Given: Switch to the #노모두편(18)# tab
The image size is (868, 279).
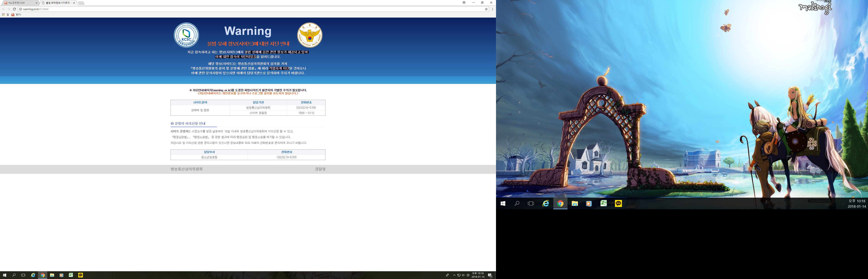Looking at the screenshot, I should tap(20, 3).
